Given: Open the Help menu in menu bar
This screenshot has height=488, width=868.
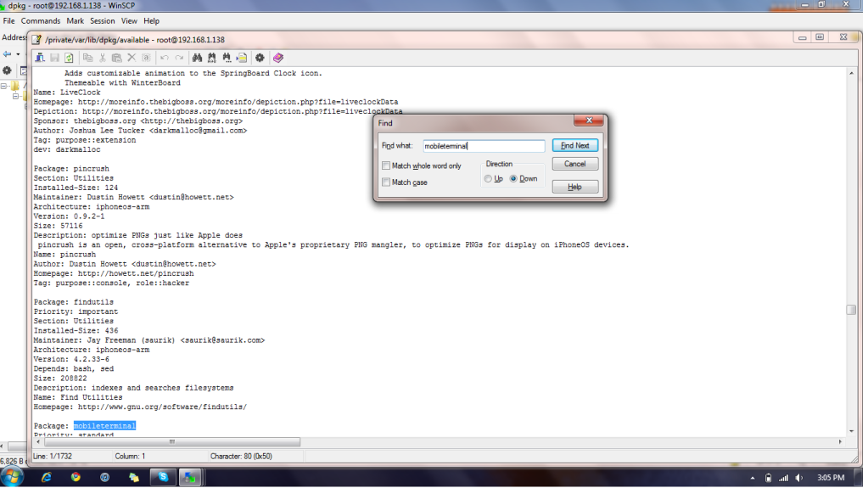Looking at the screenshot, I should tap(151, 21).
